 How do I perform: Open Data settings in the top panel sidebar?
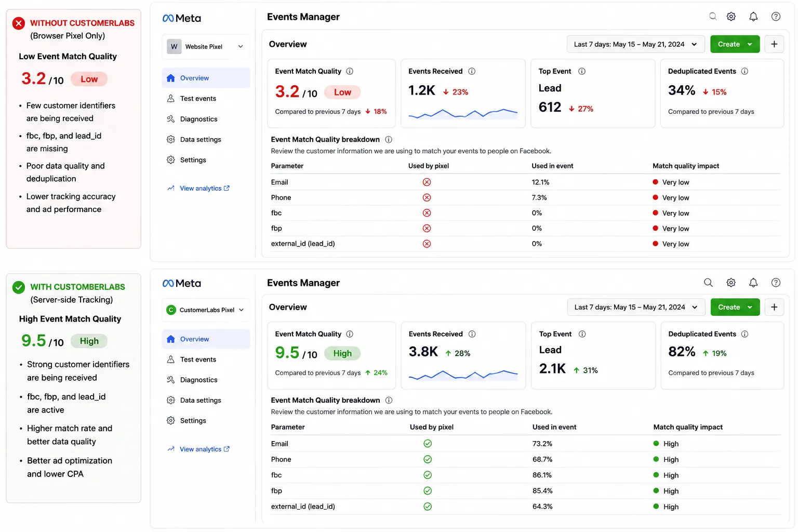pyautogui.click(x=197, y=139)
